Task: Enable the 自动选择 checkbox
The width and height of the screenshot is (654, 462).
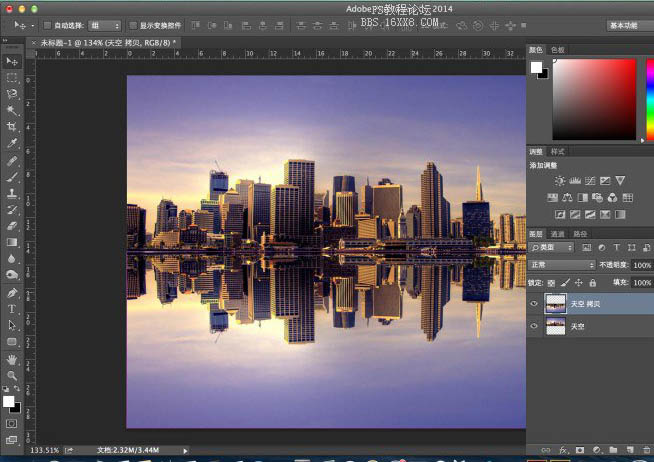Action: (47, 26)
